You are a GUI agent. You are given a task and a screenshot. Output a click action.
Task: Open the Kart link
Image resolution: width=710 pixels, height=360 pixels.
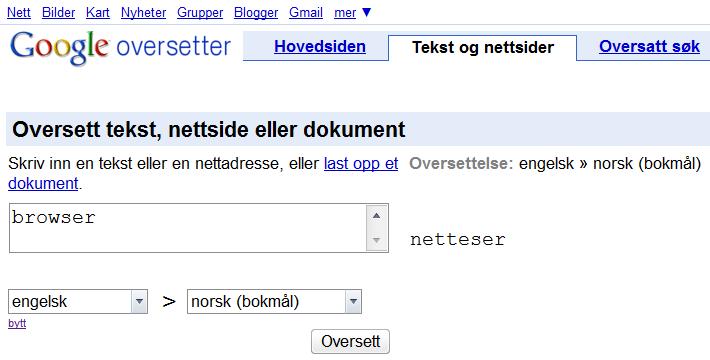click(98, 13)
